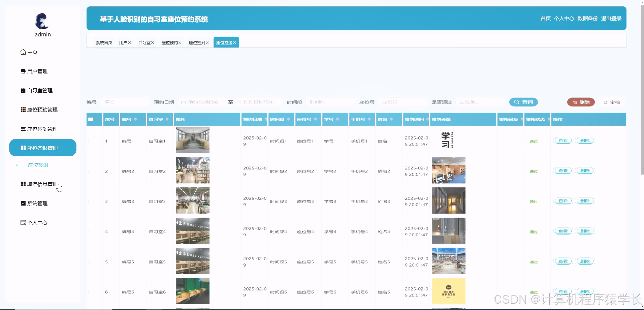The width and height of the screenshot is (644, 310).
Task: Click the 个人中心 card icon in sidebar
Action: pos(23,223)
